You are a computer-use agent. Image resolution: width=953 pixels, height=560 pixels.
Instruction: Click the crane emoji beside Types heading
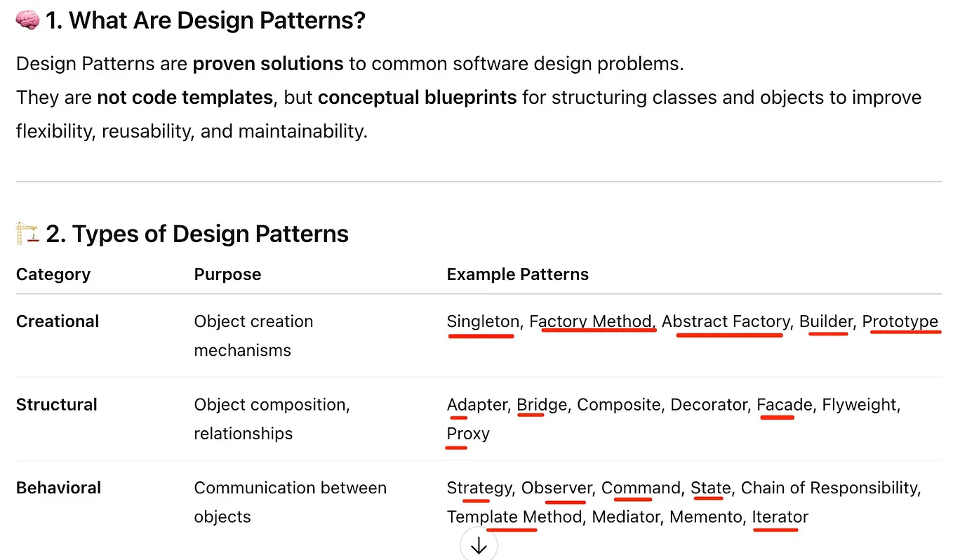(x=27, y=234)
